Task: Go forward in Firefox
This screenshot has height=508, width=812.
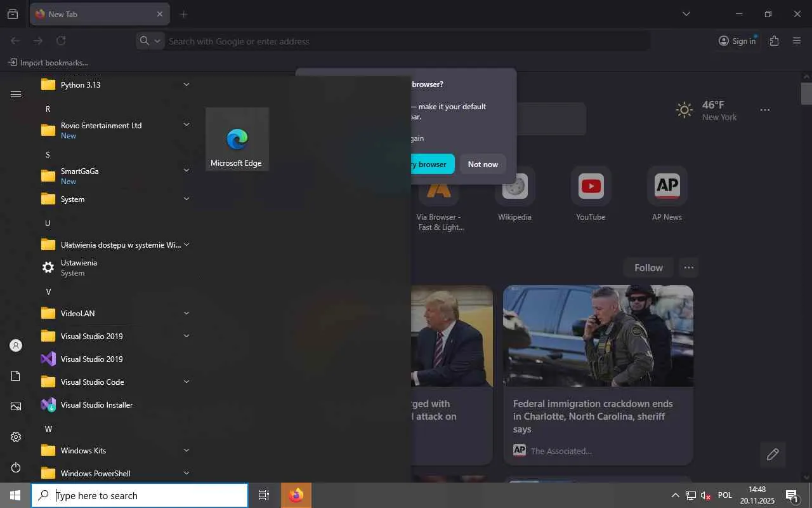Action: (x=38, y=41)
